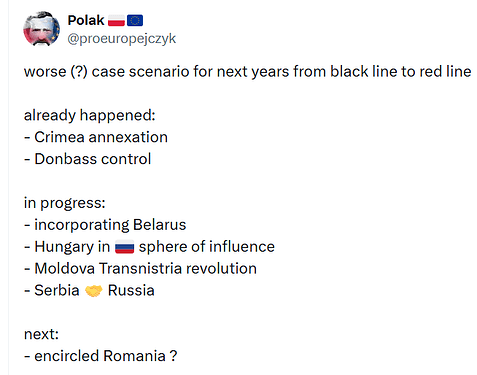Select the 'Moldova Transnistria revolution' line

[x=140, y=269]
